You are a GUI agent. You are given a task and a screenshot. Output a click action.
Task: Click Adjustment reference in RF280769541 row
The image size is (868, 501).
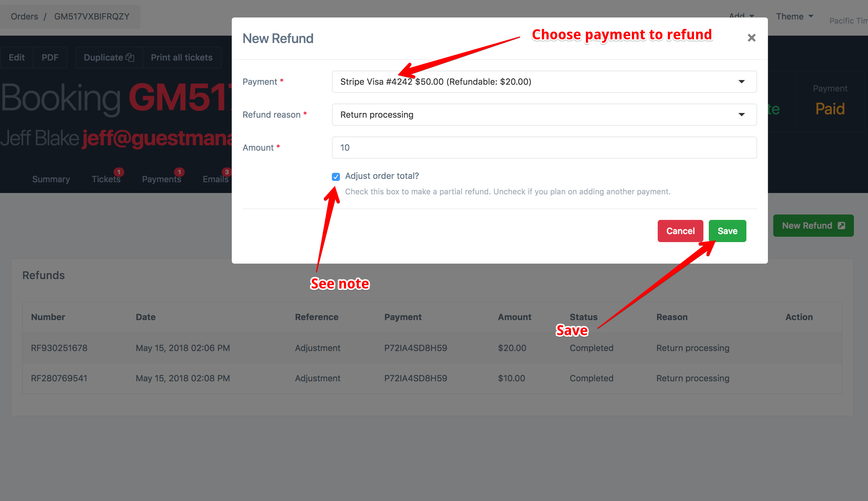[x=318, y=378]
